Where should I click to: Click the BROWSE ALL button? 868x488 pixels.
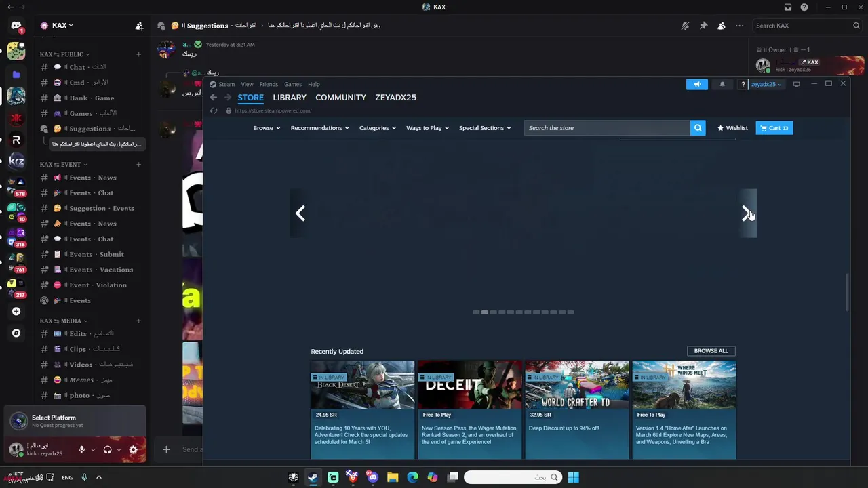point(711,351)
